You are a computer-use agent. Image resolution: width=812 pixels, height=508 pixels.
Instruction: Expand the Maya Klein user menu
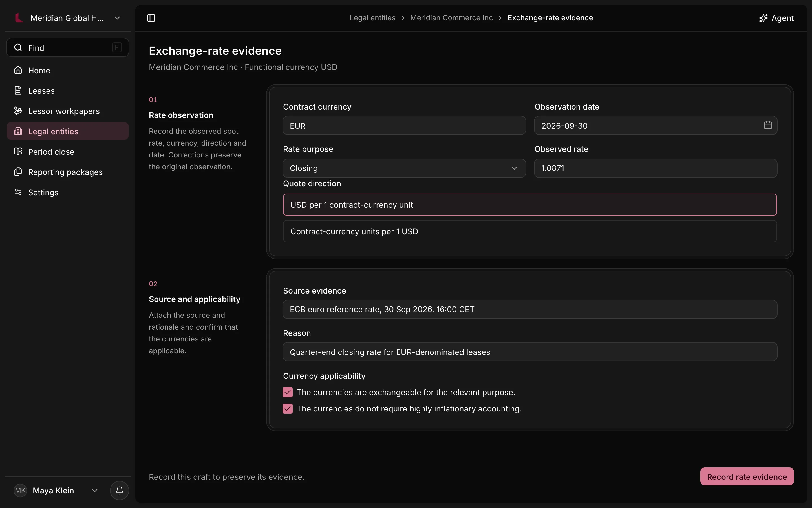click(56, 491)
